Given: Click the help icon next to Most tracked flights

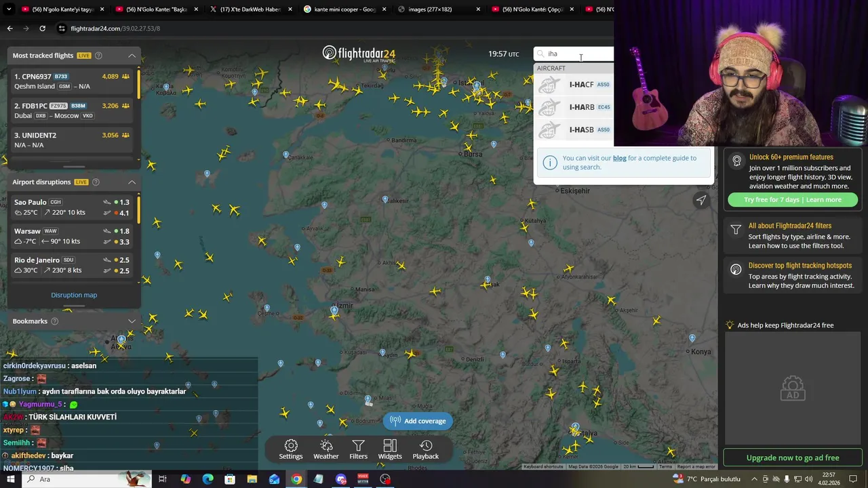Looking at the screenshot, I should [98, 56].
